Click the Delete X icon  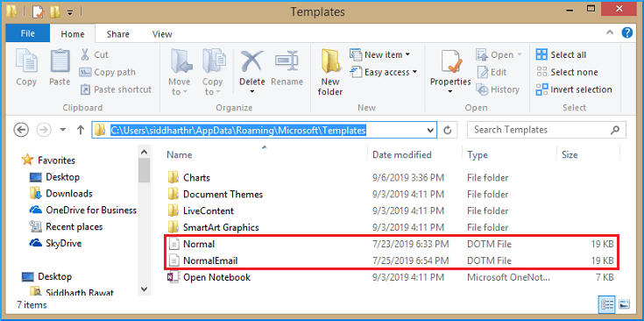[251, 61]
